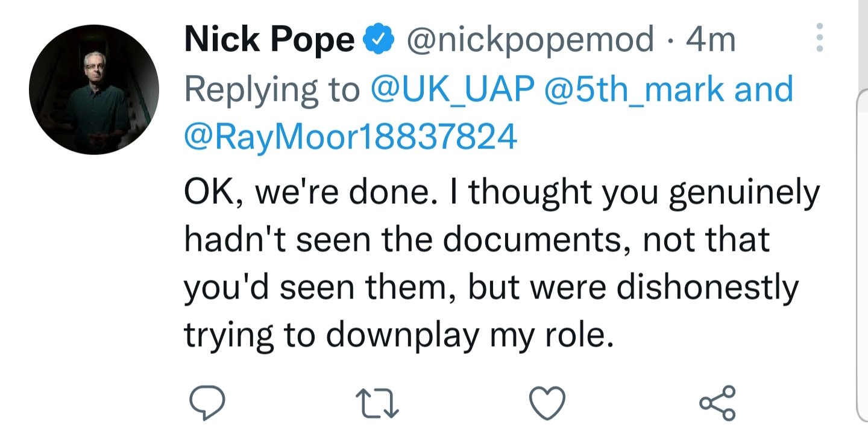Open the @nickpopemod handle

[530, 40]
